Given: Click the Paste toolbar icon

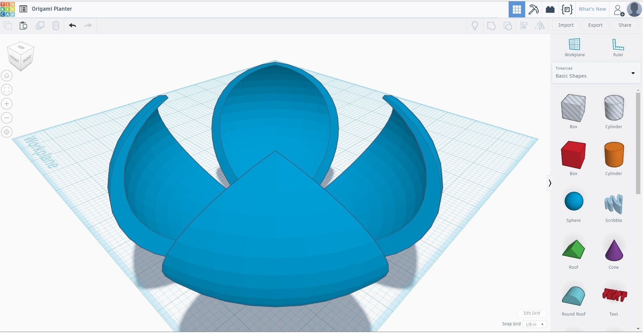Looking at the screenshot, I should point(23,25).
